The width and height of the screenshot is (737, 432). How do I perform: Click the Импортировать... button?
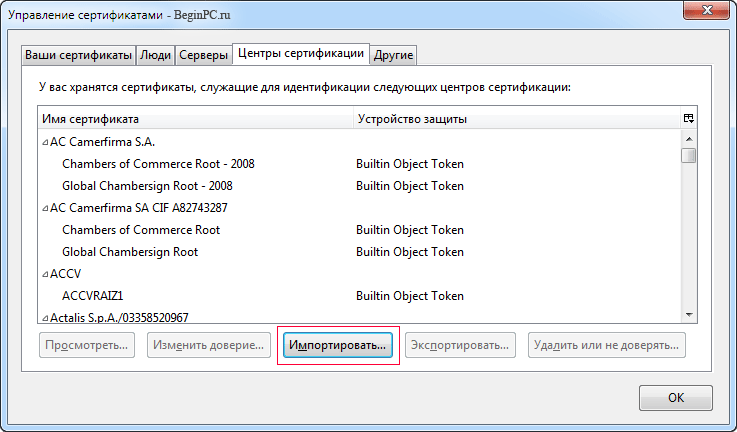click(x=337, y=345)
